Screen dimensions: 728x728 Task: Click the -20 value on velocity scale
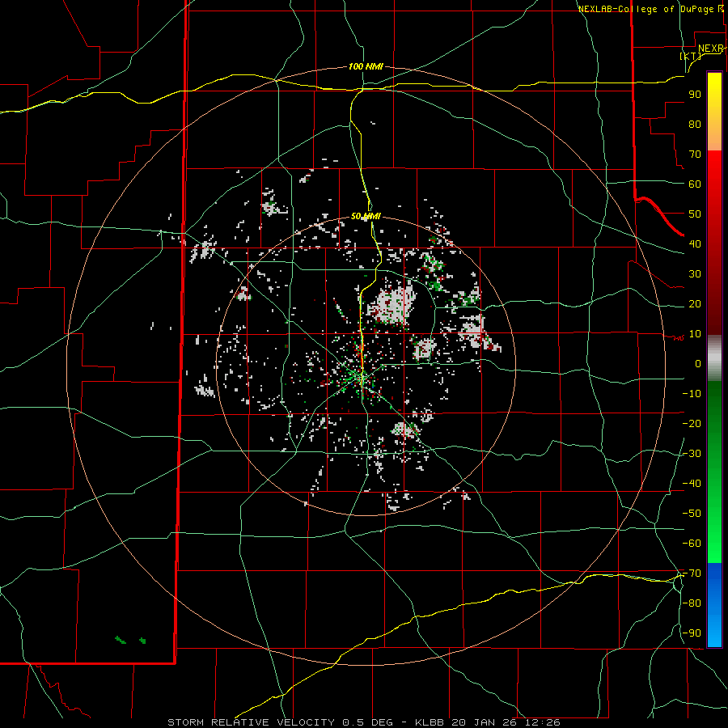pyautogui.click(x=692, y=424)
